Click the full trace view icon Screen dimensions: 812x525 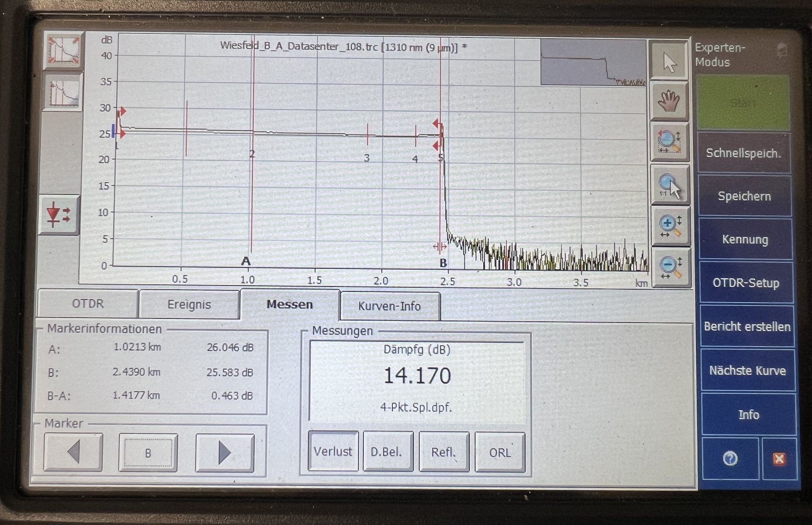click(63, 50)
